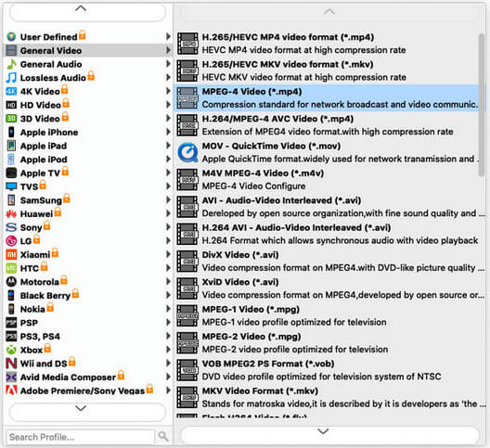Click the Apple iPhone device icon
Image resolution: width=490 pixels, height=448 pixels.
11,132
